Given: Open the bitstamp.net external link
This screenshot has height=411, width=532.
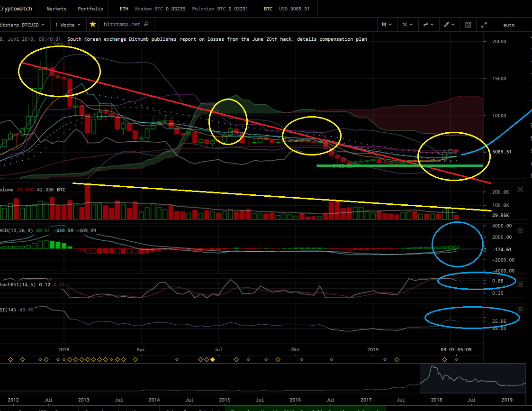Looking at the screenshot, I should tap(126, 25).
